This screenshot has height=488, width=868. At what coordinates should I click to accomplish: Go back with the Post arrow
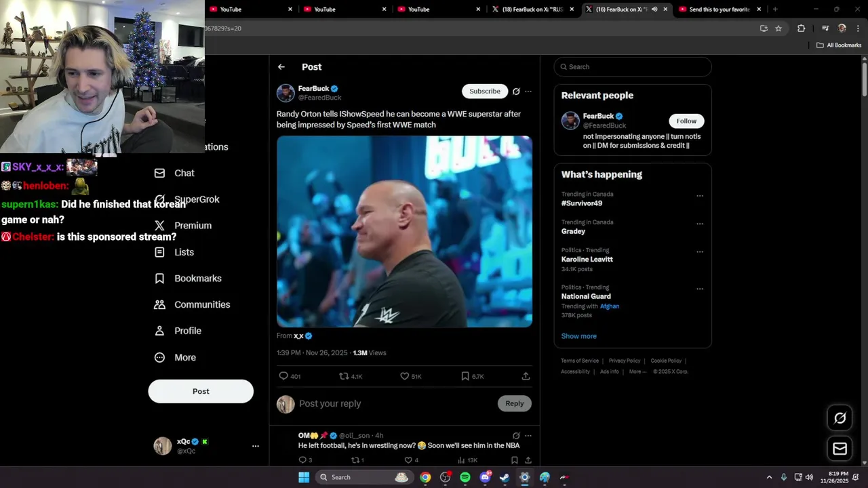click(x=281, y=67)
